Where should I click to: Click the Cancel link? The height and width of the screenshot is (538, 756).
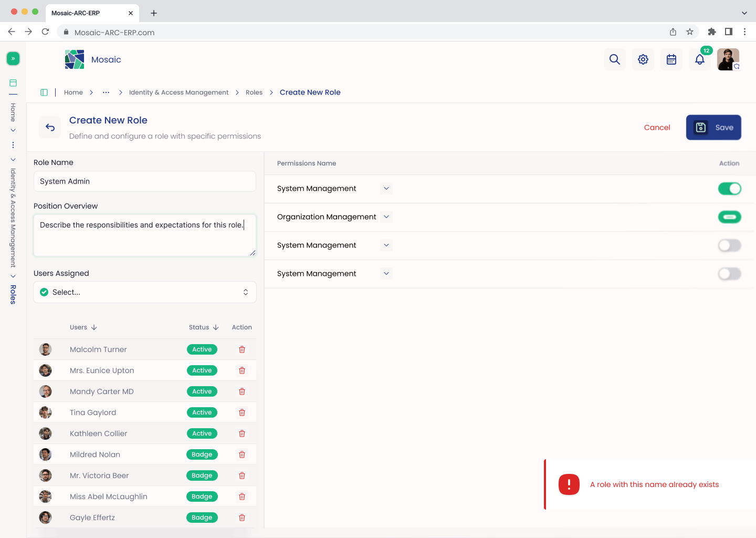[657, 128]
